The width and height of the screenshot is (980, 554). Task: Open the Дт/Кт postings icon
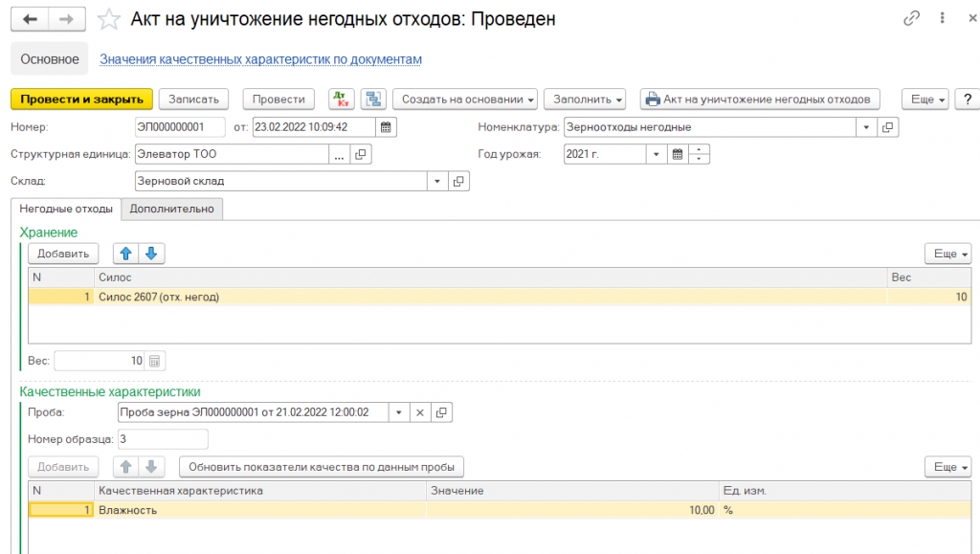click(341, 99)
